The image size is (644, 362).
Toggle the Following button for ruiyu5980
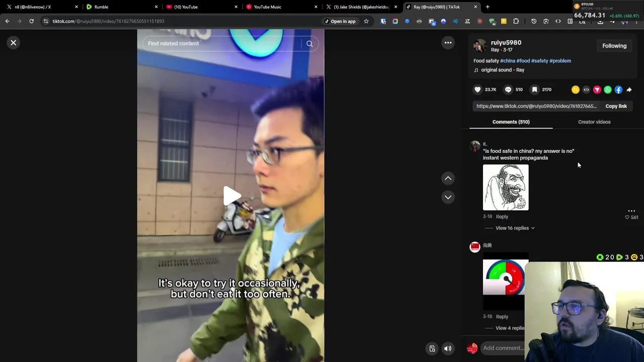614,46
